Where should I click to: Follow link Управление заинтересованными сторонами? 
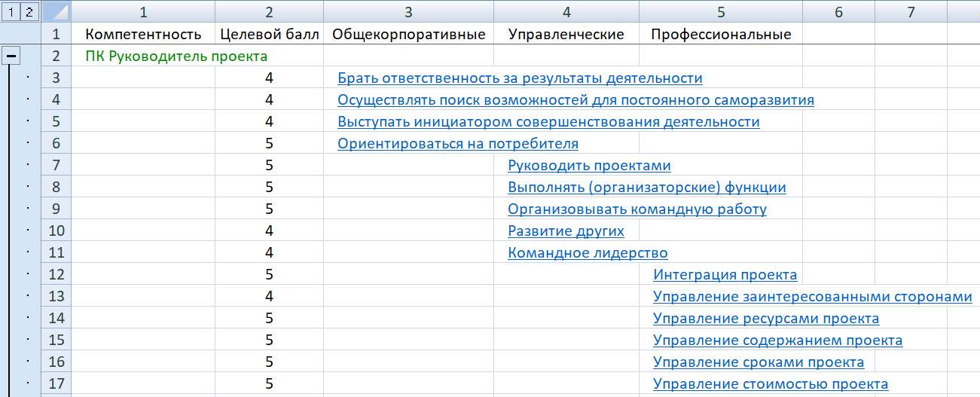(812, 297)
